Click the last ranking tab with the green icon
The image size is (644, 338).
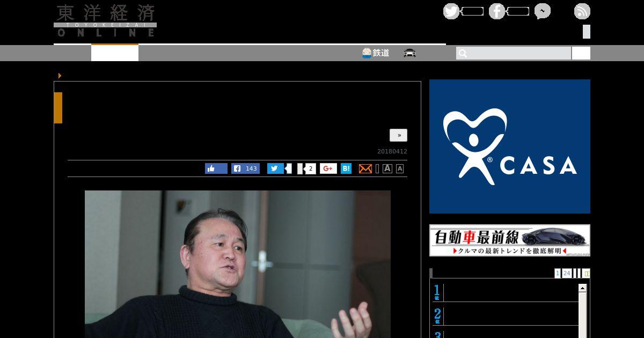tap(587, 273)
